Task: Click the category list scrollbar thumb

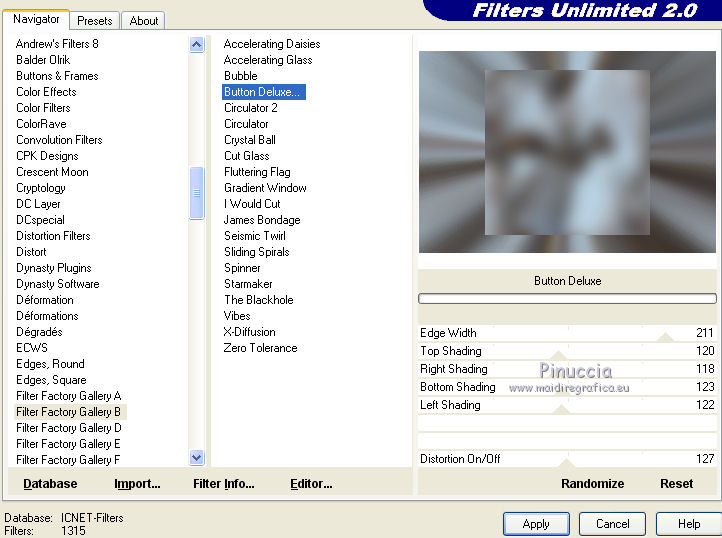Action: [197, 193]
